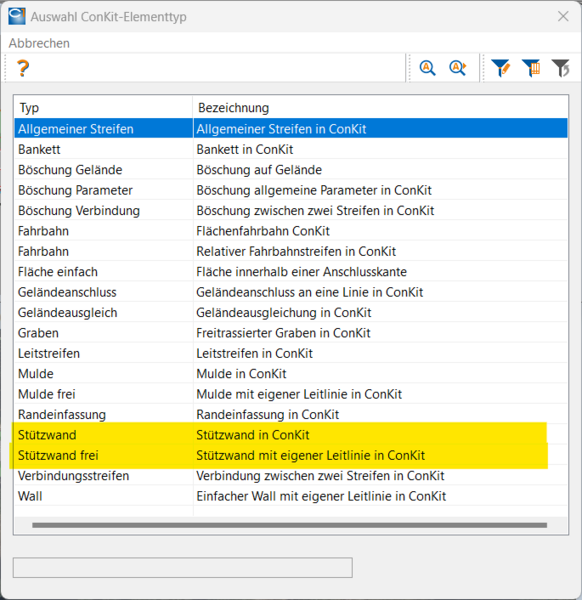Select the Geländeausgleich row

coord(291,313)
